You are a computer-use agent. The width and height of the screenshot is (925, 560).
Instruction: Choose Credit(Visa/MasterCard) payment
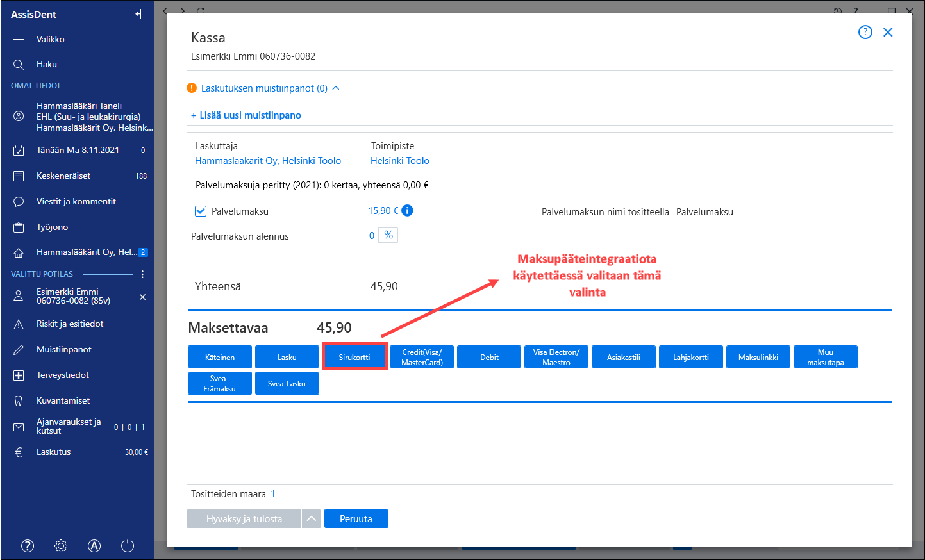pyautogui.click(x=422, y=357)
